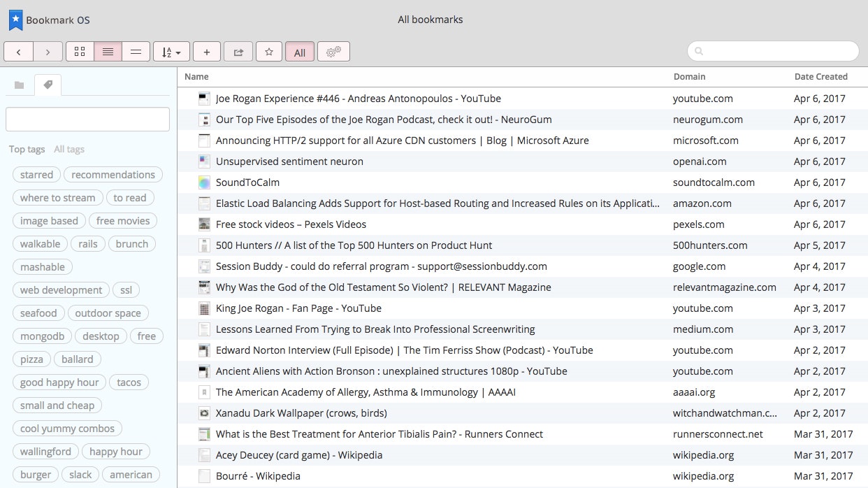868x488 pixels.
Task: Click favicon of Pexels Videos bookmark
Action: (204, 224)
